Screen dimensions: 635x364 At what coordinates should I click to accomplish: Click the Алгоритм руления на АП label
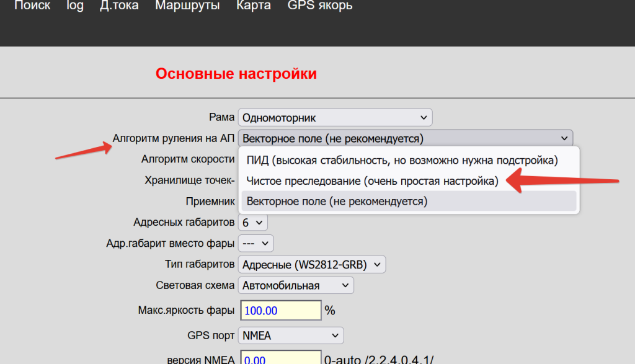coord(173,138)
